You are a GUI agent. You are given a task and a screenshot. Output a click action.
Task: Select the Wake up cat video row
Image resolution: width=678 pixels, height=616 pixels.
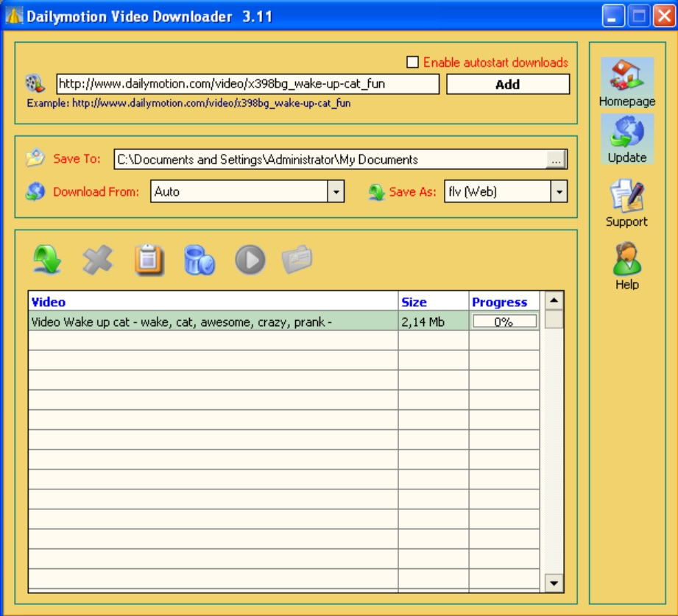tap(212, 322)
